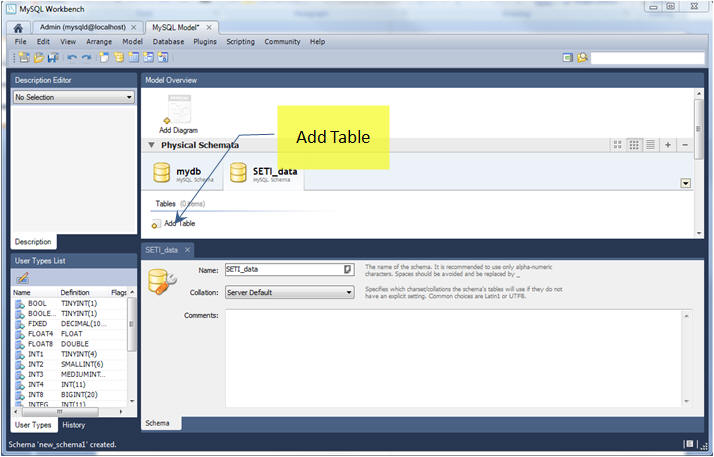Close the Admin (mysqld@localhost) tab

point(133,27)
